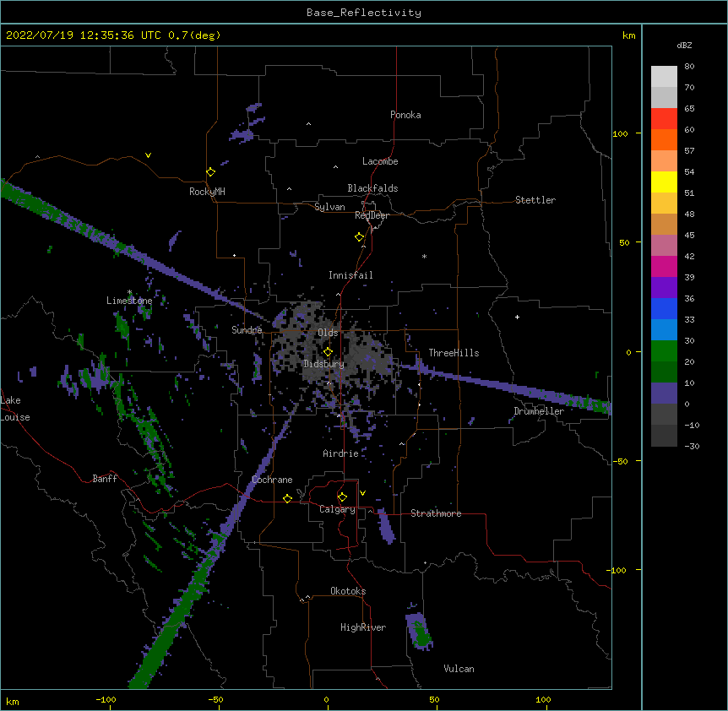Click the Didsbury city label

(x=323, y=364)
